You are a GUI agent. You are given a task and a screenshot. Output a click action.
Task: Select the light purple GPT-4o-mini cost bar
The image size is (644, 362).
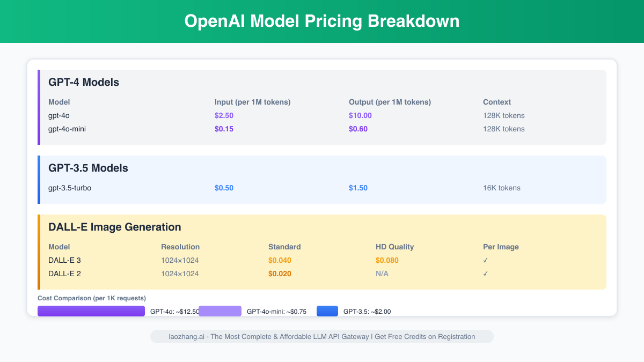click(220, 311)
